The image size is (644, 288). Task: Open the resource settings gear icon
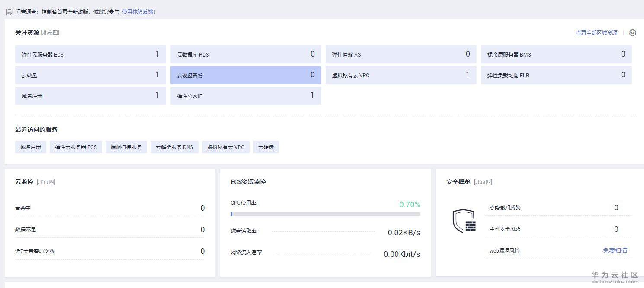(x=632, y=33)
